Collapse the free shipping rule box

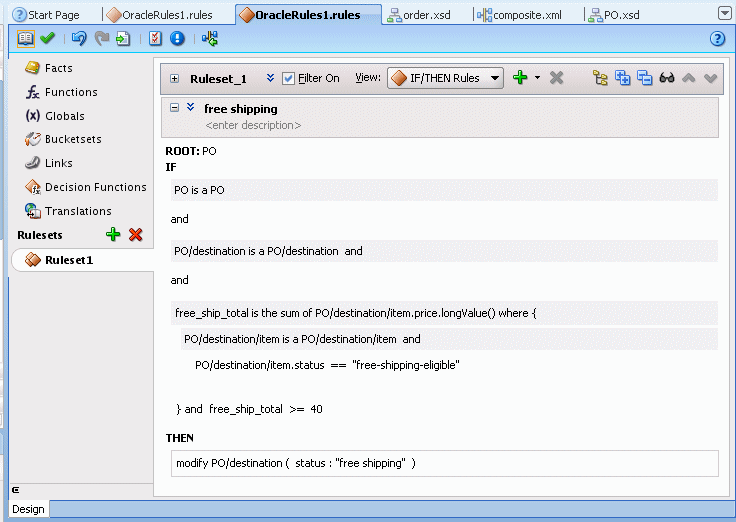tap(175, 108)
